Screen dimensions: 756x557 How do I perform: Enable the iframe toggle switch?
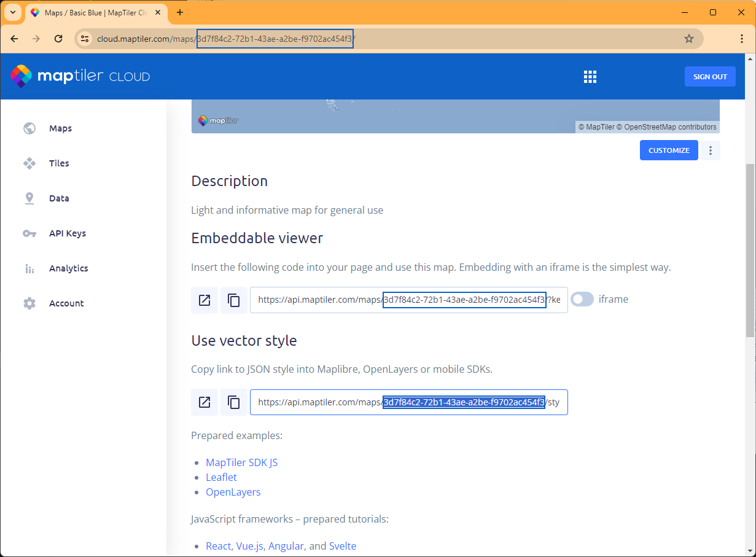tap(582, 299)
